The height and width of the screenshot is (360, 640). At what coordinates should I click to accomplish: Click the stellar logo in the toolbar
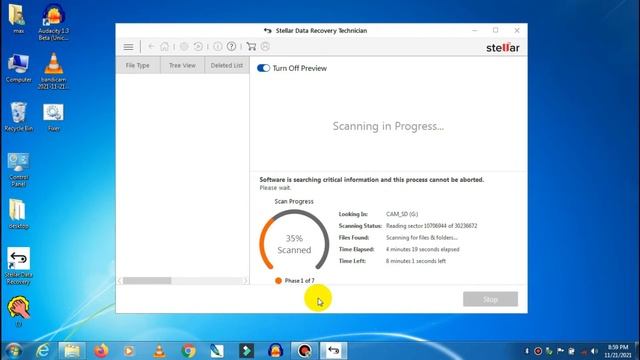pos(503,47)
